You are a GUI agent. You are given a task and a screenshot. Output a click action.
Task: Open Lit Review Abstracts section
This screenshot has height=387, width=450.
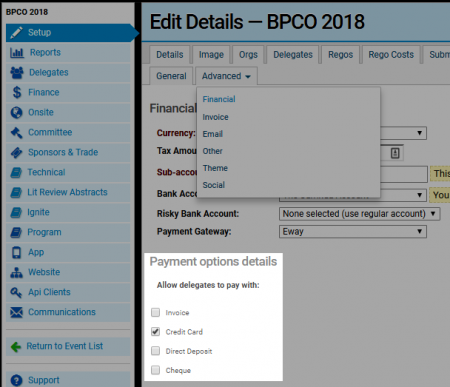click(68, 192)
